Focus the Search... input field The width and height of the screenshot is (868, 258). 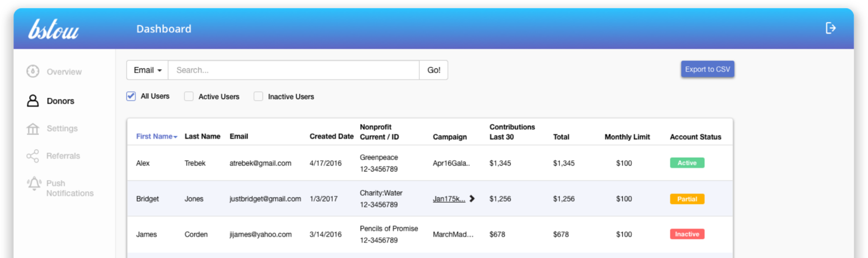(294, 70)
